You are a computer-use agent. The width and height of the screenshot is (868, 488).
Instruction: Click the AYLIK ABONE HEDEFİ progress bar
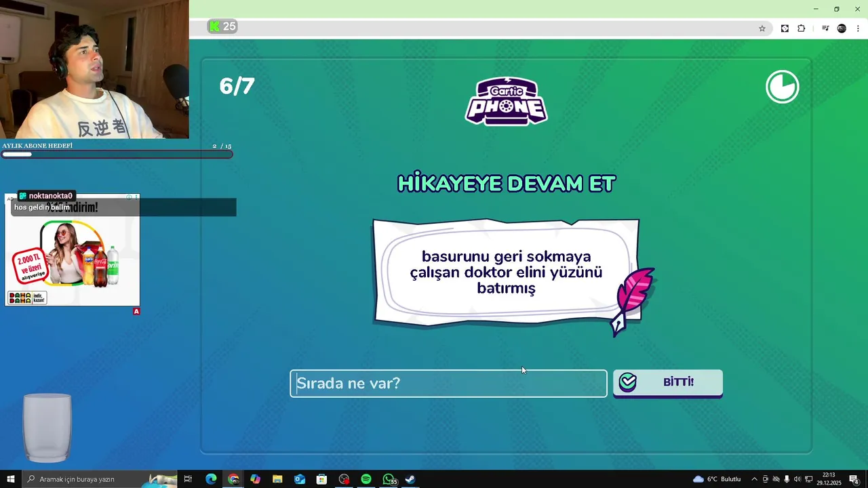pos(117,154)
